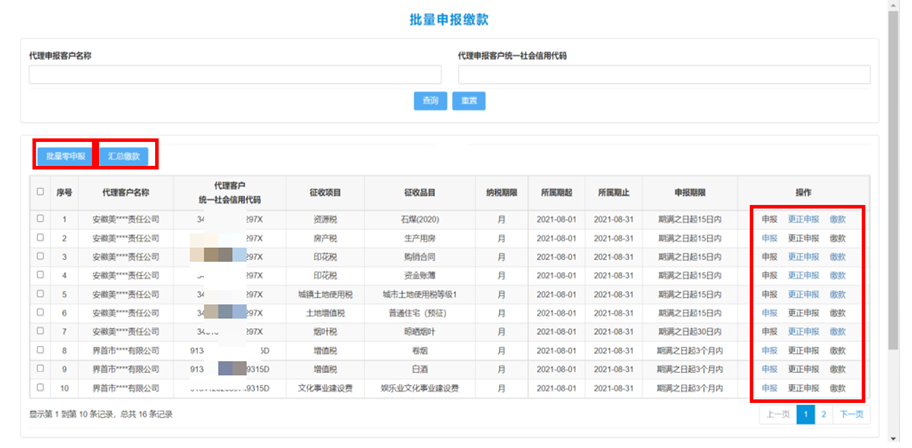
Task: Click 更正申报 in row 10 文化事业建设费
Action: 804,387
